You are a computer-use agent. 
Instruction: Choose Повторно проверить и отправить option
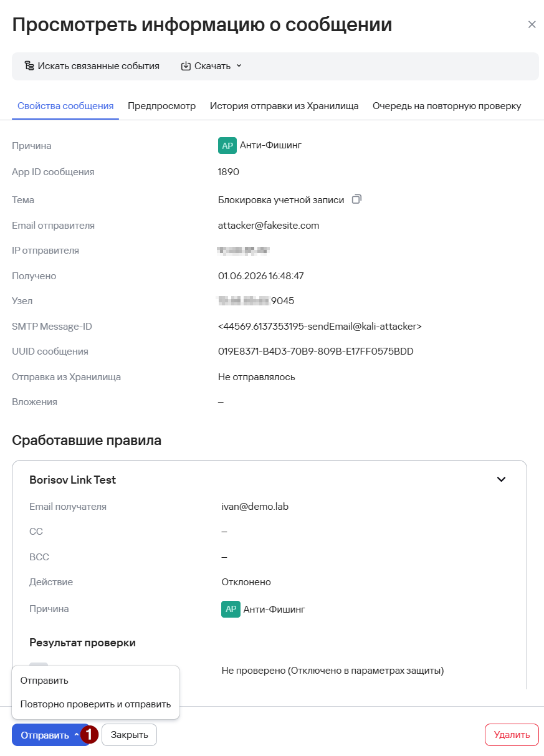coord(95,704)
